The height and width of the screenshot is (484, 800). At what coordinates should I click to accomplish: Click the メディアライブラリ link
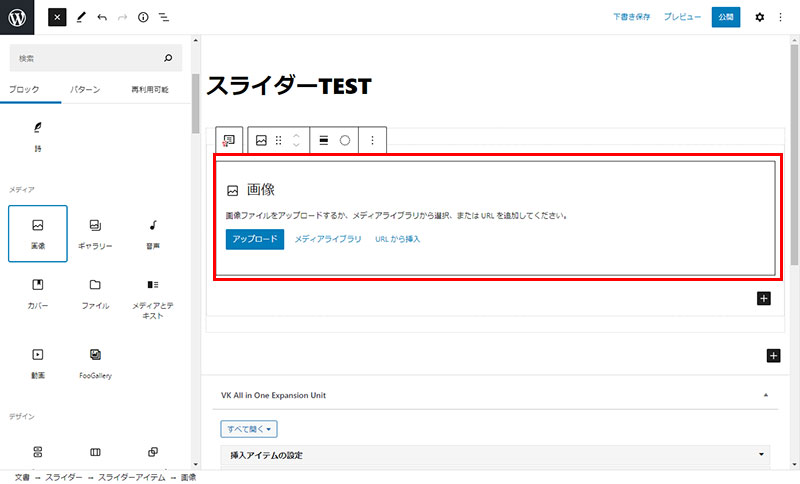coord(328,240)
